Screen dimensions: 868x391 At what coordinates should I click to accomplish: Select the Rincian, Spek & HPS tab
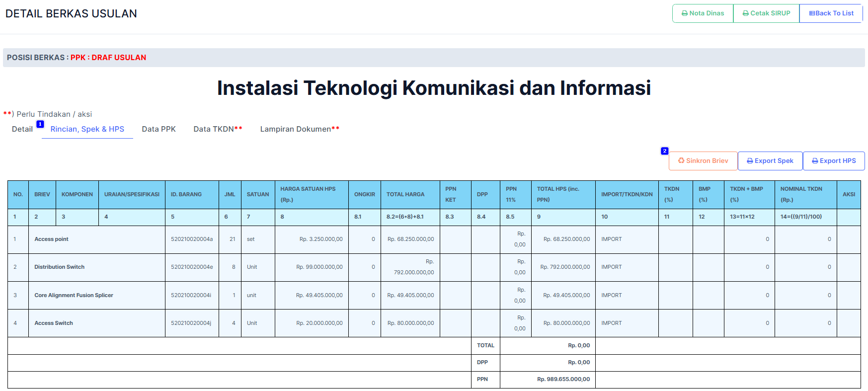click(x=87, y=129)
